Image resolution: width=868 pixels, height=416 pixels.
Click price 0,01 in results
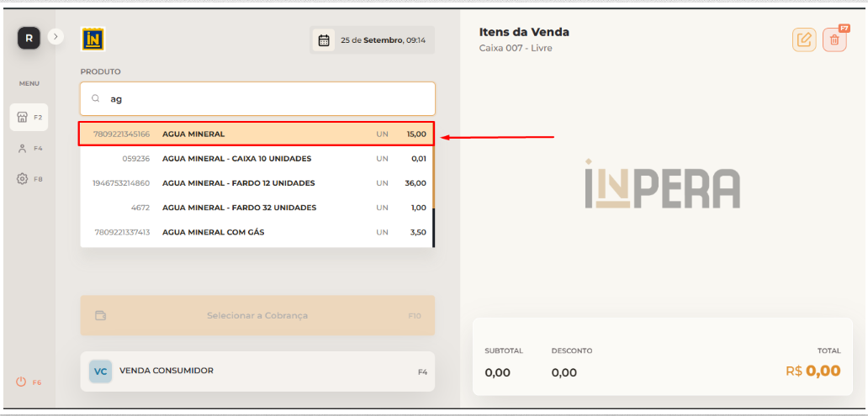coord(419,159)
